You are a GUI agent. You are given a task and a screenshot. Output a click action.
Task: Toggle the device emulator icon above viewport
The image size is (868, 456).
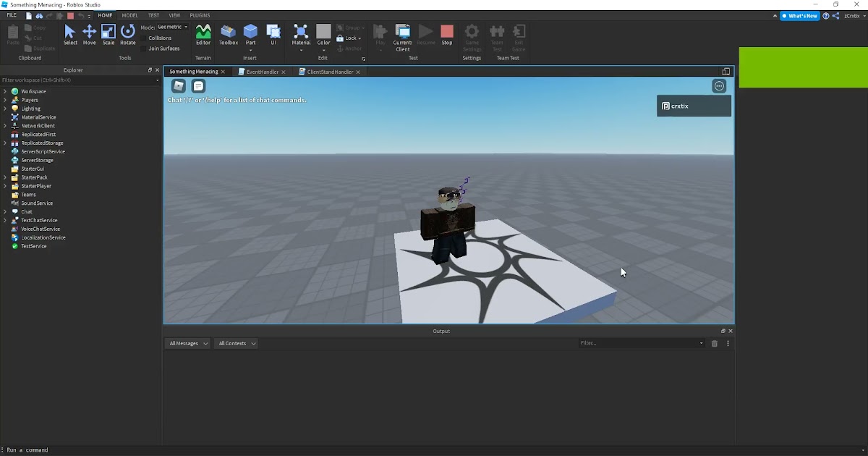(726, 72)
